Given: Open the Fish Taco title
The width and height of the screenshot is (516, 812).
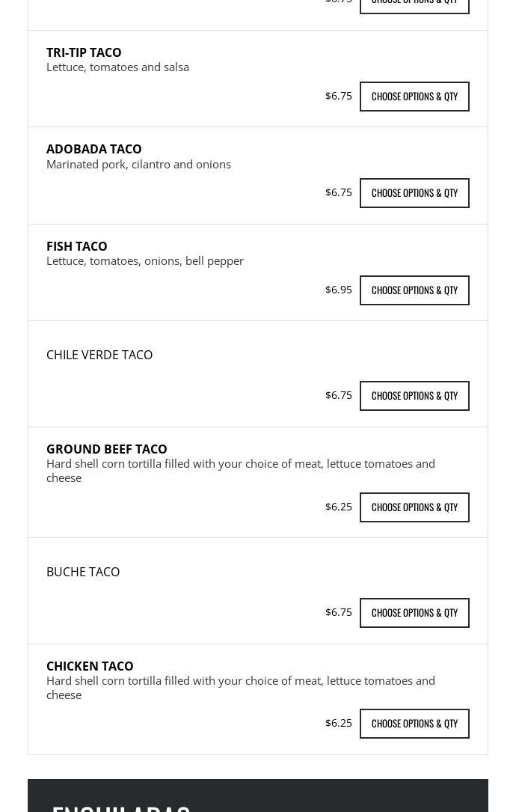Looking at the screenshot, I should pyautogui.click(x=76, y=246).
